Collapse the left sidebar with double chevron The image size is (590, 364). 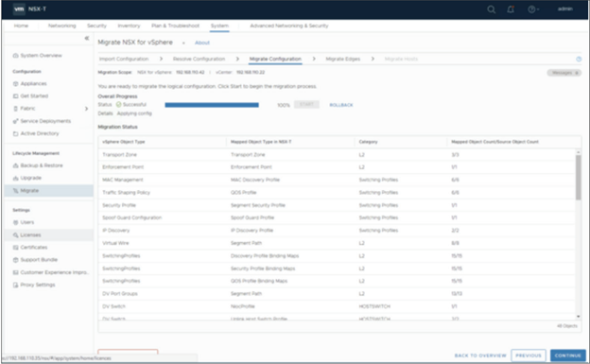point(87,38)
